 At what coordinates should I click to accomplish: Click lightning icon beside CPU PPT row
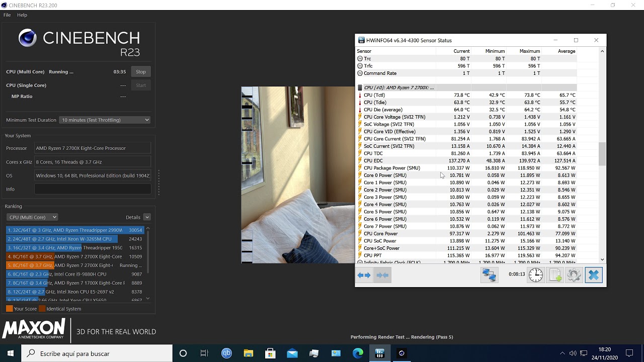coord(360,255)
